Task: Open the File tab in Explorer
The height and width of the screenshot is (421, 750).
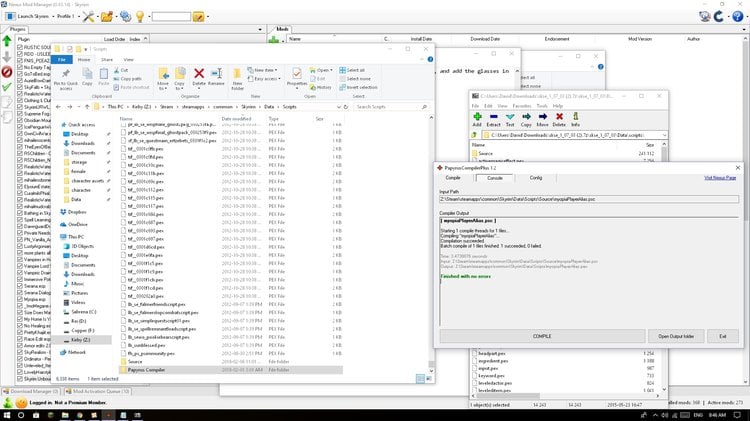Action: click(x=62, y=59)
